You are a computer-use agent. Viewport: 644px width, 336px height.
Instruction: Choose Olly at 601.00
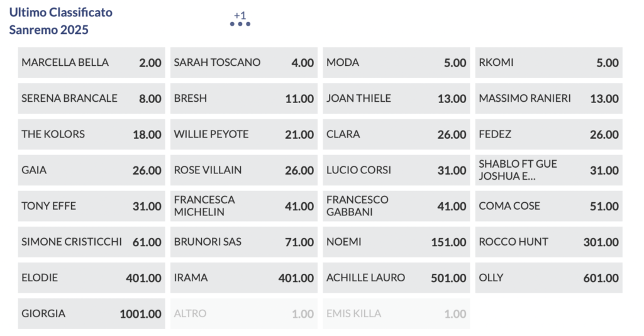click(548, 278)
